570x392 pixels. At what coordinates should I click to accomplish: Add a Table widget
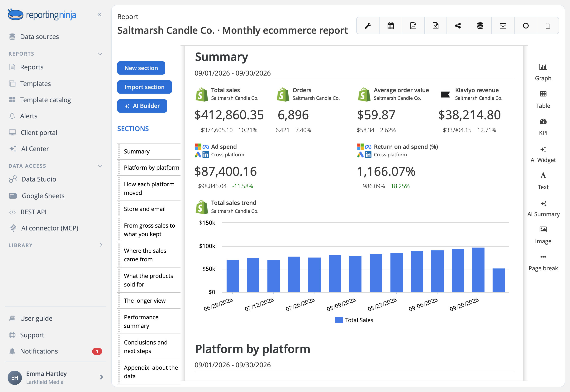543,100
